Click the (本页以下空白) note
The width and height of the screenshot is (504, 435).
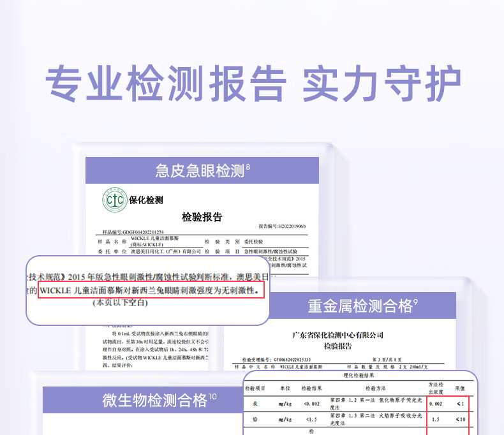(120, 302)
